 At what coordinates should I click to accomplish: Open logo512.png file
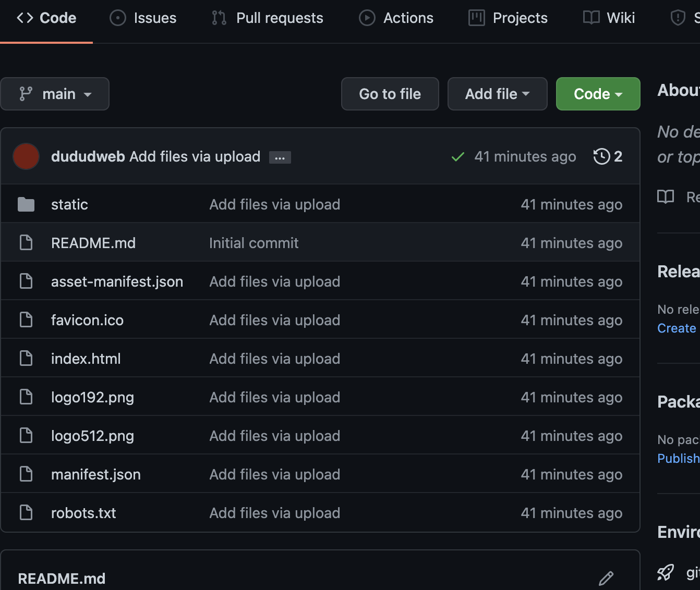click(x=92, y=436)
